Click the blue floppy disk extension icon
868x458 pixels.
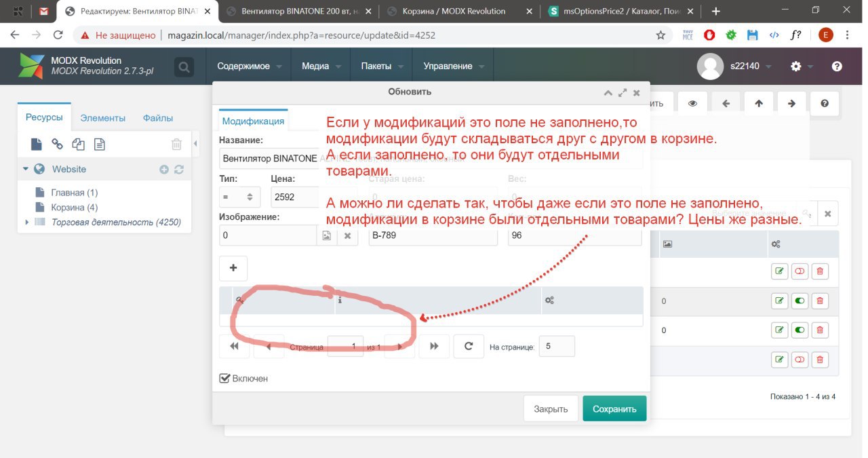pyautogui.click(x=753, y=35)
